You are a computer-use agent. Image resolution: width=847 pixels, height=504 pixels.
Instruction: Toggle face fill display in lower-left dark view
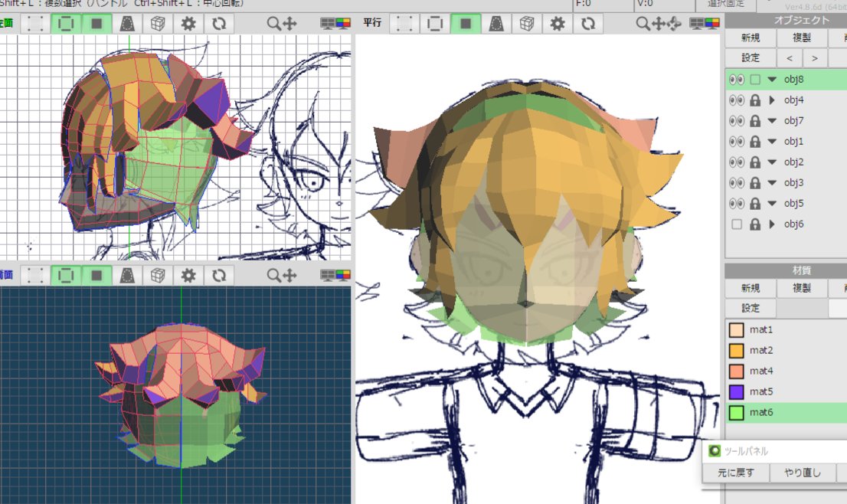tap(96, 276)
